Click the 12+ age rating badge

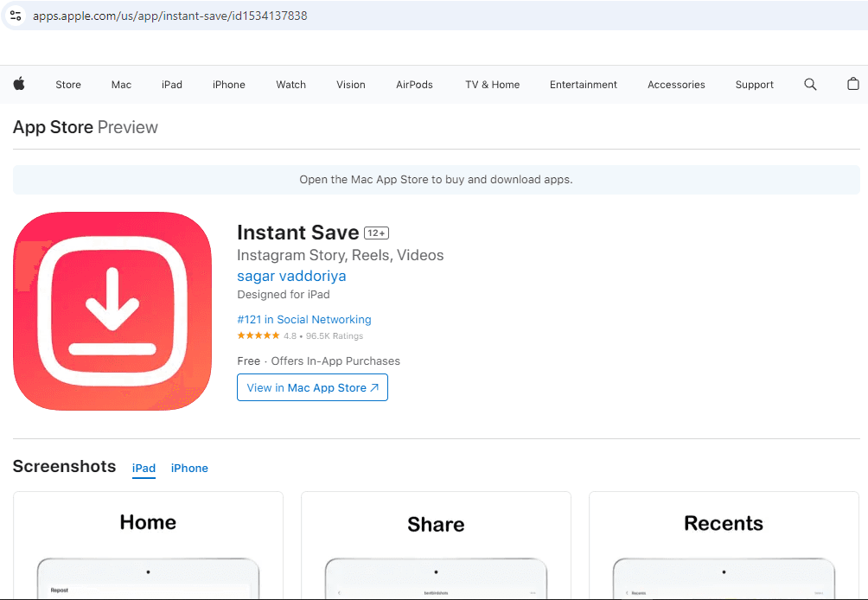[x=376, y=233]
